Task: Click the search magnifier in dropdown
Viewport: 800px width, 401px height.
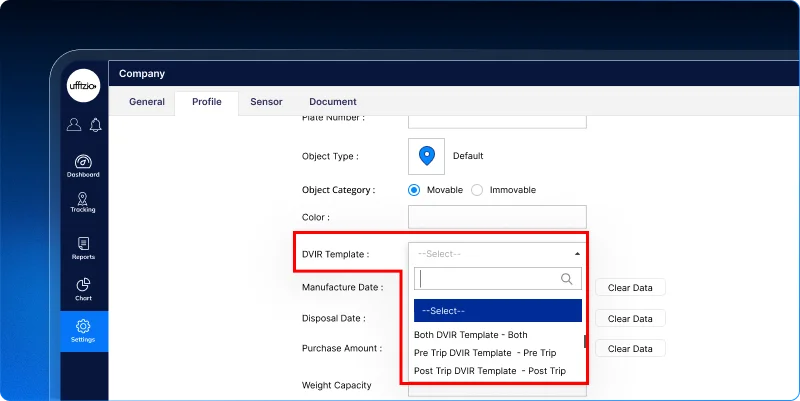Action: point(566,279)
